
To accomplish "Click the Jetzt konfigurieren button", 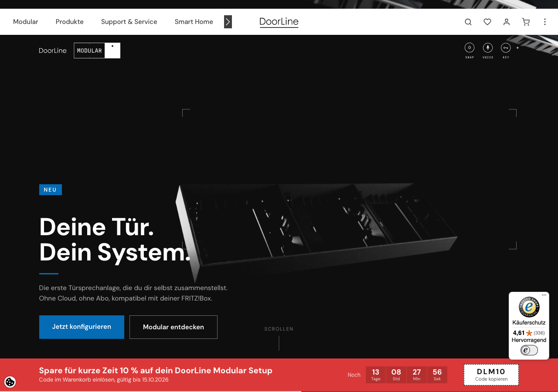I will [82, 327].
